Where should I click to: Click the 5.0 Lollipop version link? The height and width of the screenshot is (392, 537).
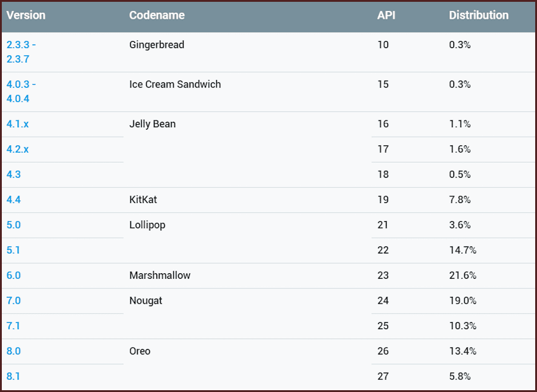[x=13, y=225]
